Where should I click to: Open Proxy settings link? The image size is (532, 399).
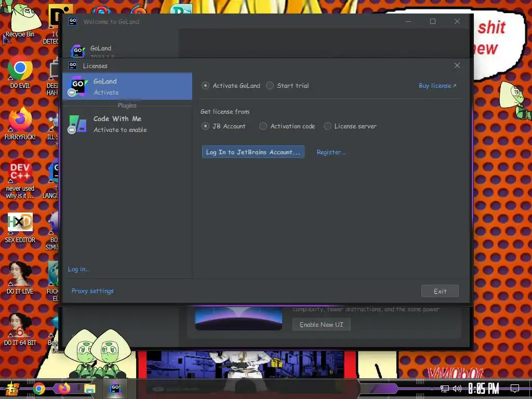click(x=92, y=291)
